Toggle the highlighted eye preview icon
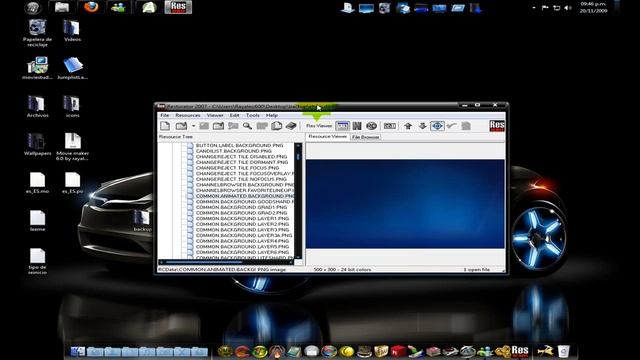The width and height of the screenshot is (640, 360). tap(437, 126)
